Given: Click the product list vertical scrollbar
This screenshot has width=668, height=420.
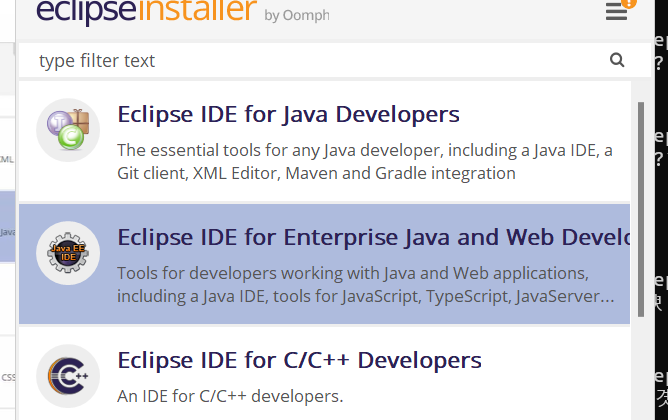Looking at the screenshot, I should (x=641, y=209).
